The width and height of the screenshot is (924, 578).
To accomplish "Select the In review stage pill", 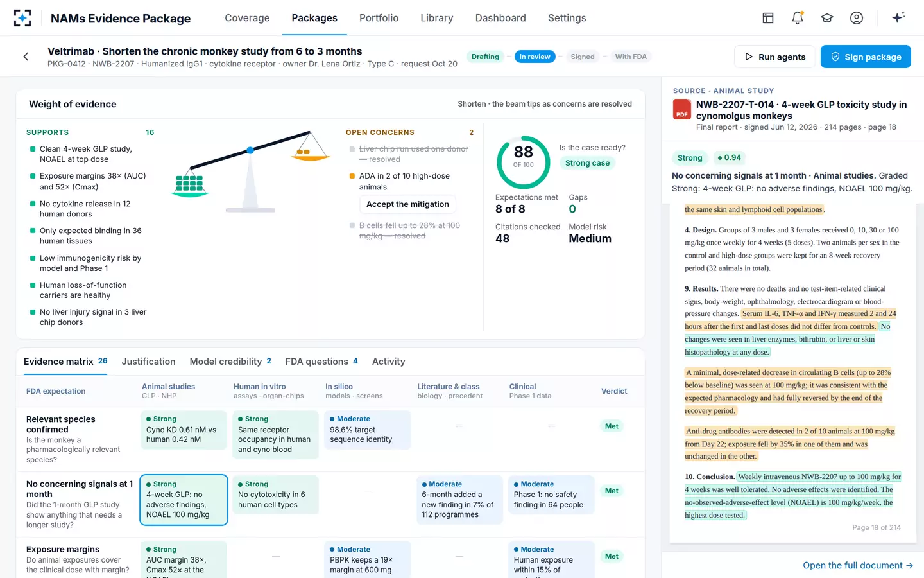I will coord(535,57).
